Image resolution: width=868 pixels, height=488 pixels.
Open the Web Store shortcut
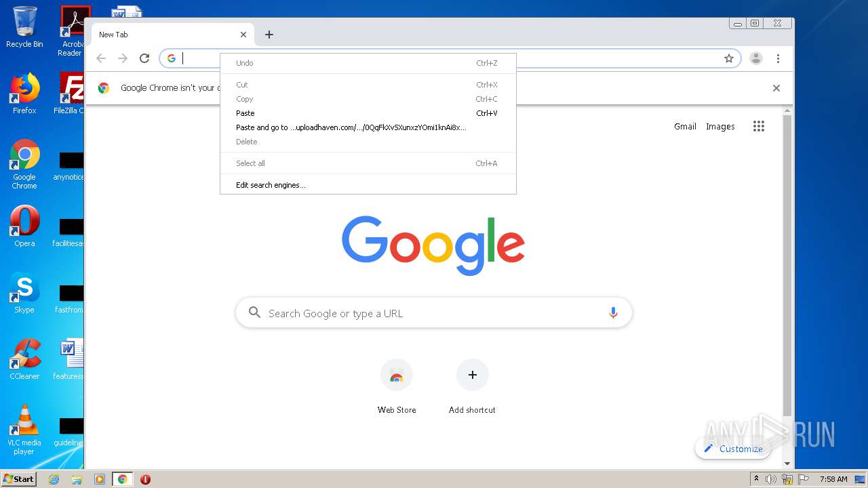[397, 387]
